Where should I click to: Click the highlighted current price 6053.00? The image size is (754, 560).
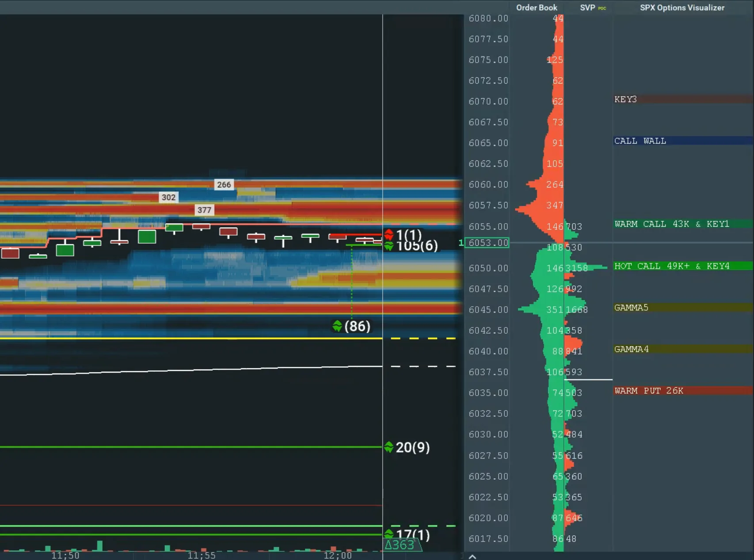click(487, 243)
